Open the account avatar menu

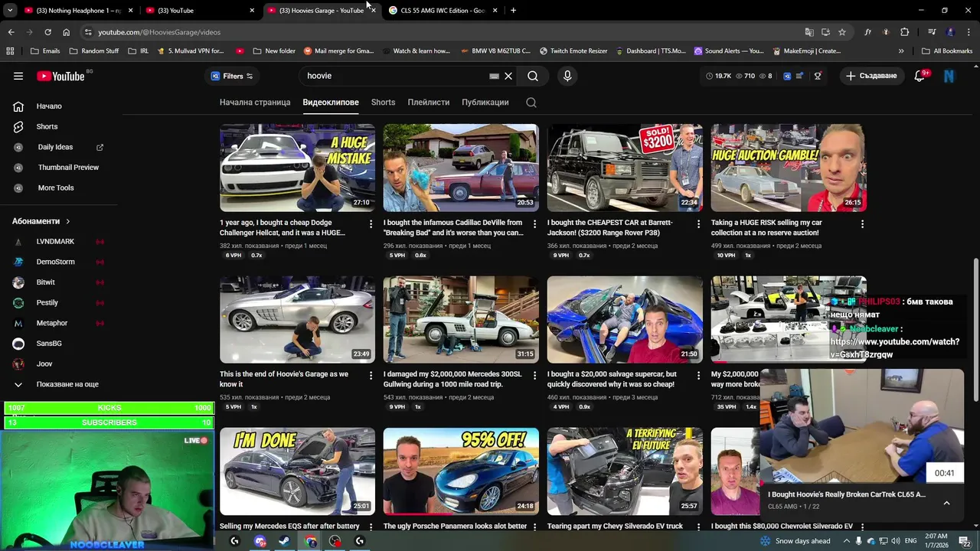click(x=949, y=76)
